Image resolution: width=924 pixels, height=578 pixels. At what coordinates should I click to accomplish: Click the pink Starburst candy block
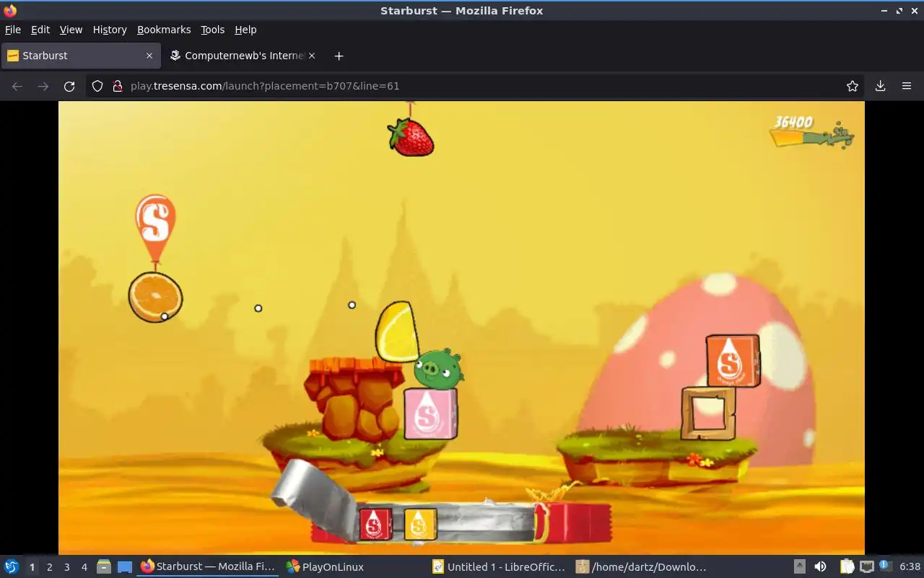click(x=430, y=413)
